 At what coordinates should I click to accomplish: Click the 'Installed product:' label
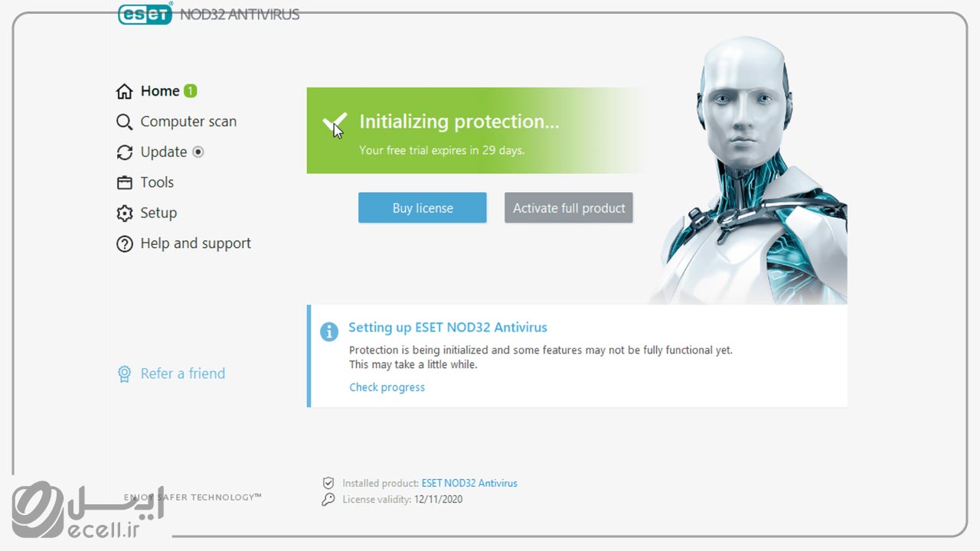coord(381,484)
